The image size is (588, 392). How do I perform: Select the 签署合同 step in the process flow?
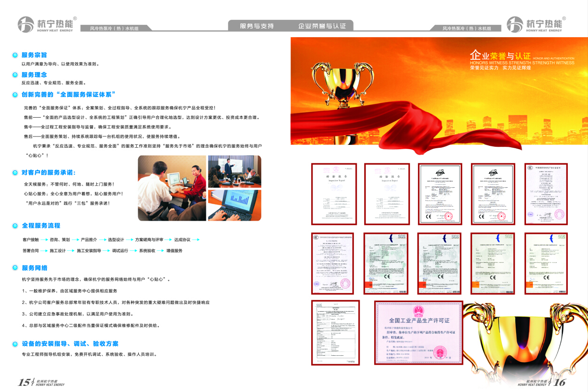31,251
